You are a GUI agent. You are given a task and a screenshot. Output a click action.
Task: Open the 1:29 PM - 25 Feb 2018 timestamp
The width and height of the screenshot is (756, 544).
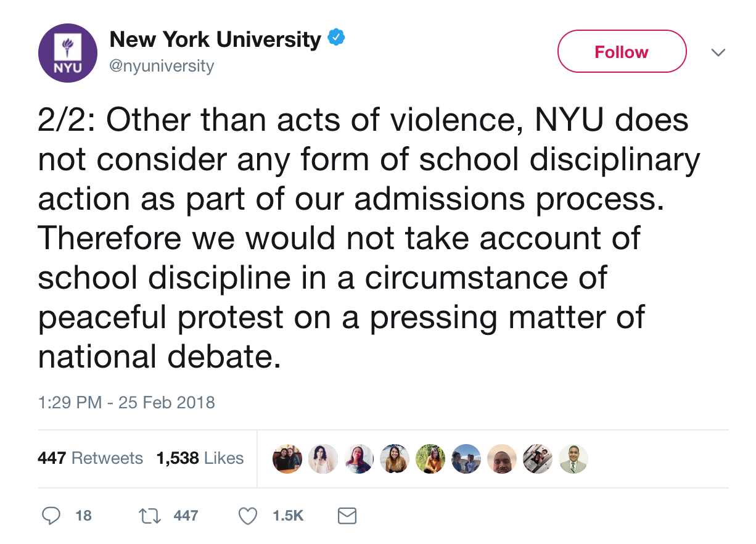(x=126, y=403)
